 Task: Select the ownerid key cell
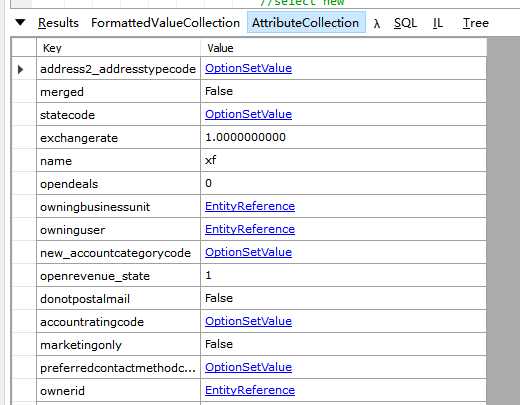click(x=118, y=390)
